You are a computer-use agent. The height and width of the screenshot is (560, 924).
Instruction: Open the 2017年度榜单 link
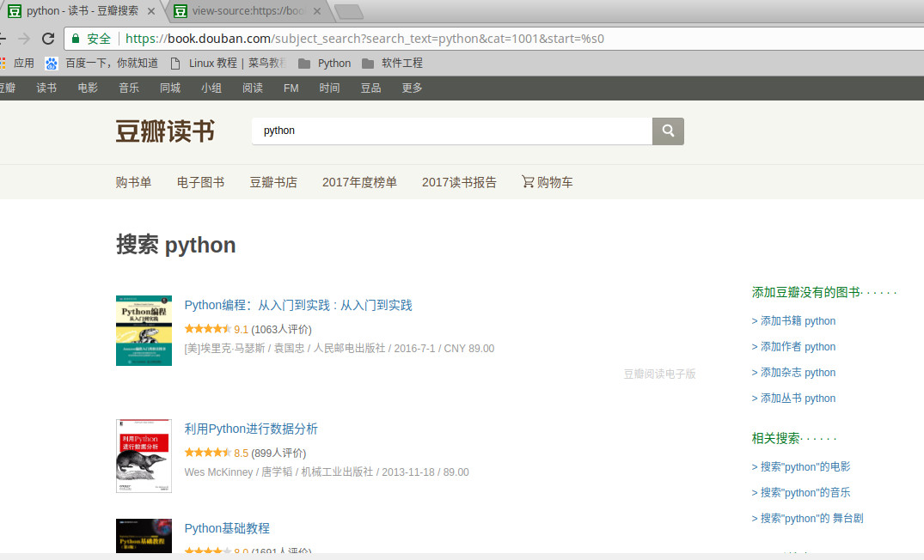359,182
